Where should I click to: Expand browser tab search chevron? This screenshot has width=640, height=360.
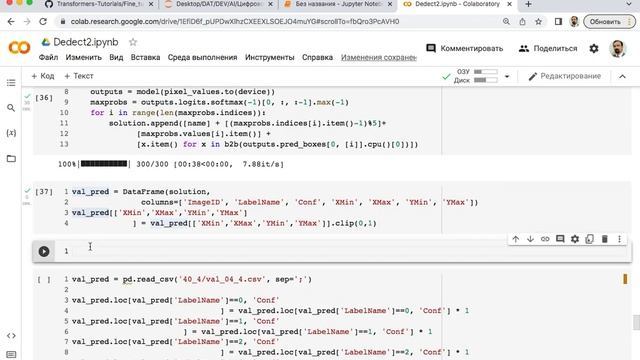click(x=629, y=4)
